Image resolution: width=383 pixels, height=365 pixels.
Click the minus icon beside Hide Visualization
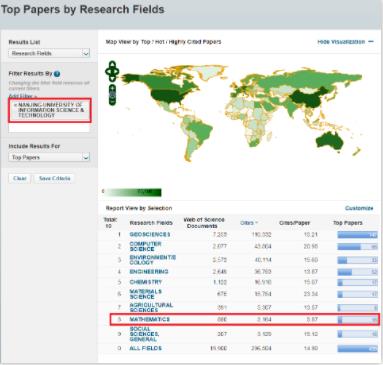[371, 42]
